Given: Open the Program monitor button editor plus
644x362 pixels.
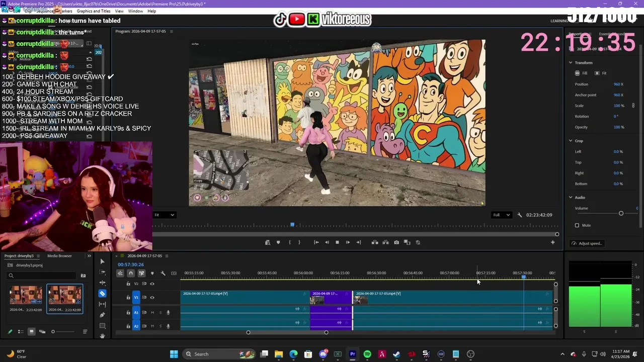Looking at the screenshot, I should (x=552, y=242).
